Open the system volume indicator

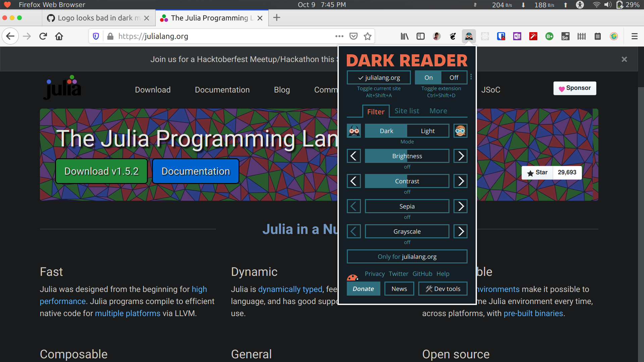(608, 5)
